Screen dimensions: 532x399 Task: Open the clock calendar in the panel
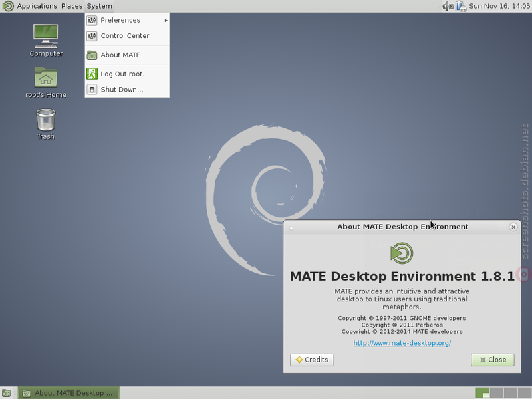coord(499,6)
